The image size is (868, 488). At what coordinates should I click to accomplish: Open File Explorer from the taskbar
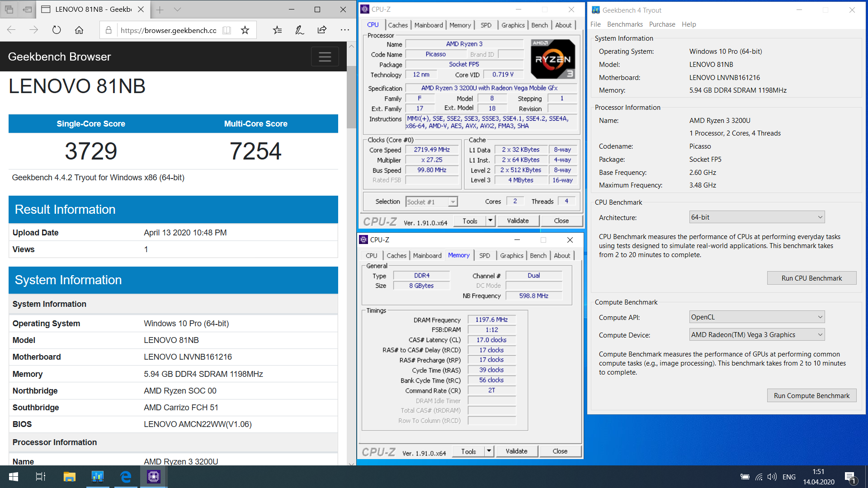[69, 477]
